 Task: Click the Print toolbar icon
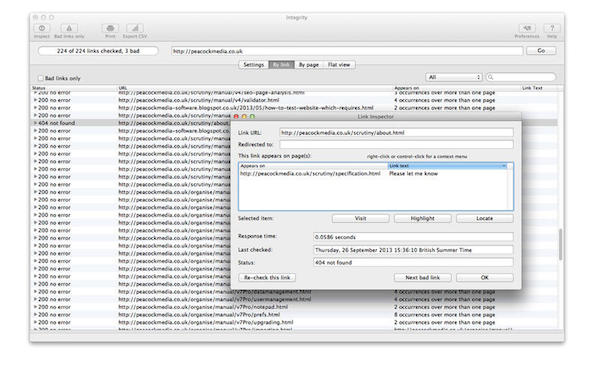click(110, 28)
